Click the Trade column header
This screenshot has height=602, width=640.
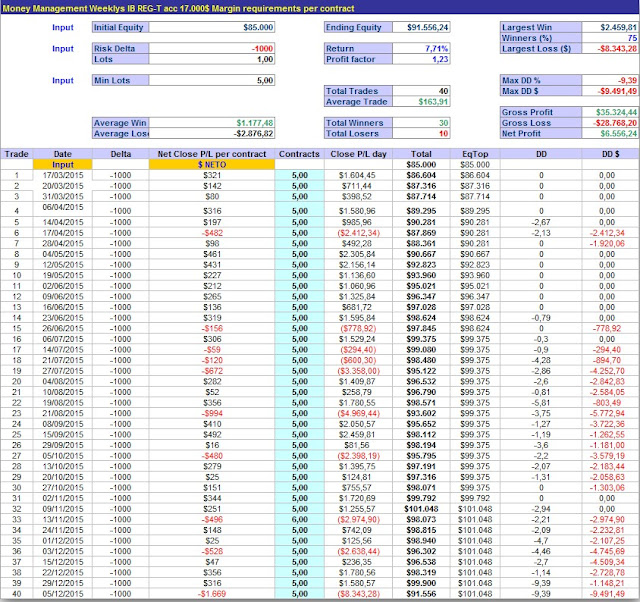17,154
